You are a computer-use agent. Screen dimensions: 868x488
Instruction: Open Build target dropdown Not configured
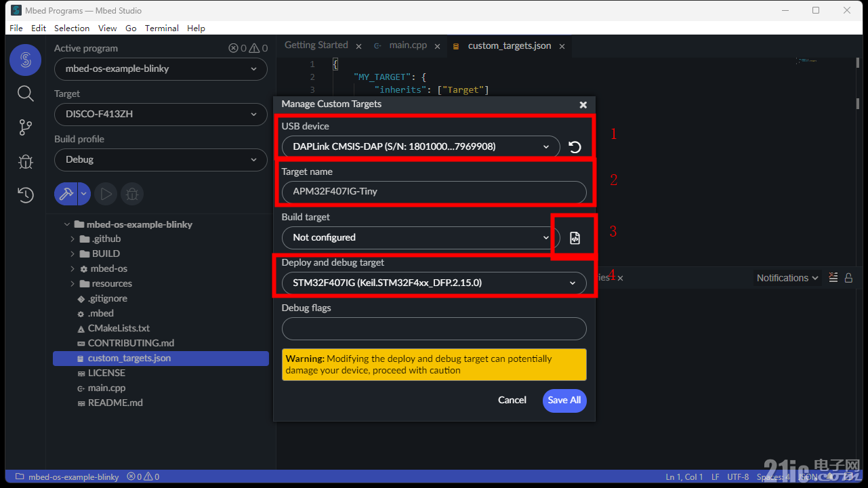point(421,237)
